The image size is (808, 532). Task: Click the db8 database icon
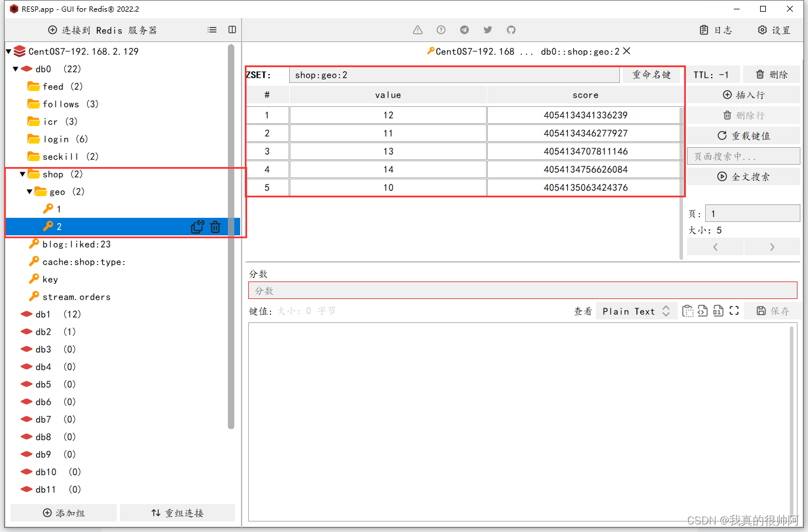coord(26,437)
